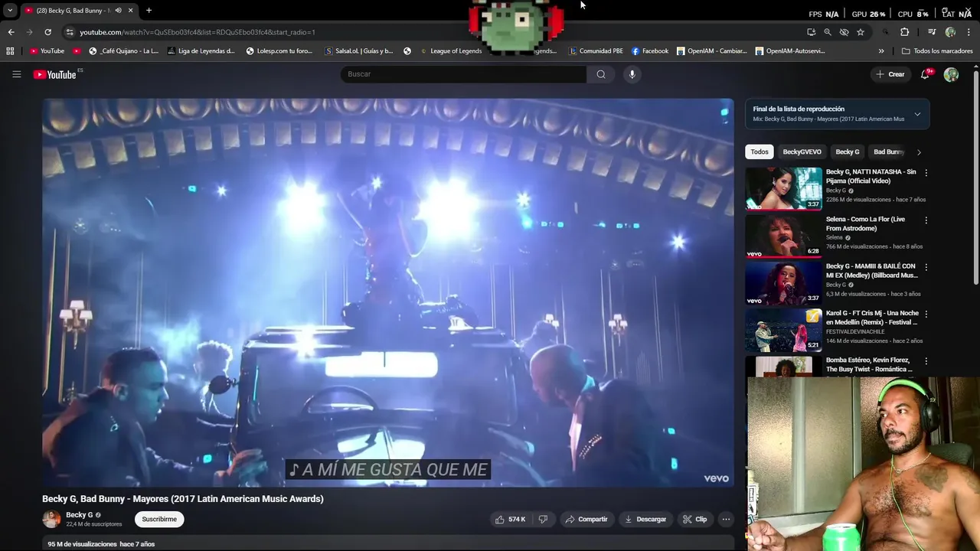
Task: Show more chips with right arrow
Action: tap(919, 152)
